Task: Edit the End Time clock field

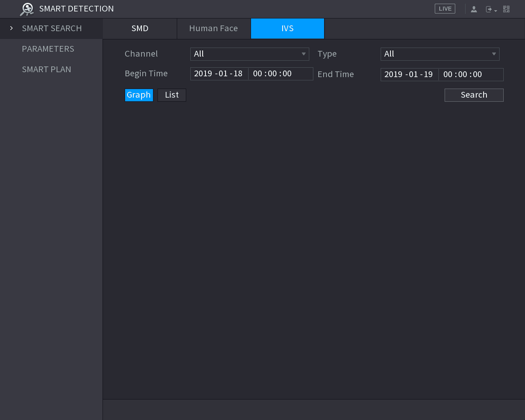Action: click(471, 75)
